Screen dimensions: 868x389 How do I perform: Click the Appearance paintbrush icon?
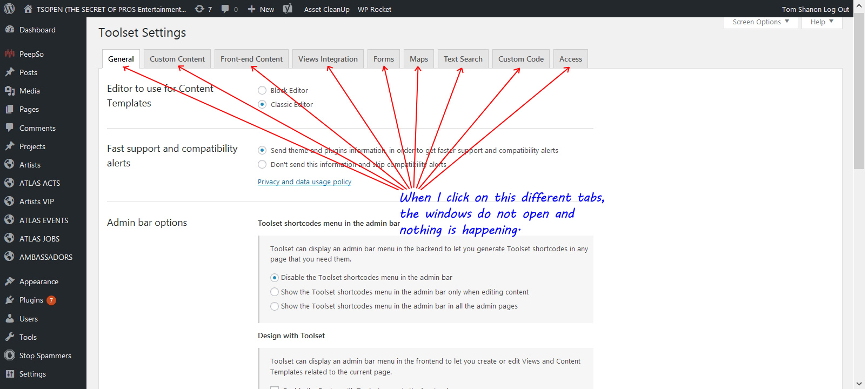coord(9,281)
